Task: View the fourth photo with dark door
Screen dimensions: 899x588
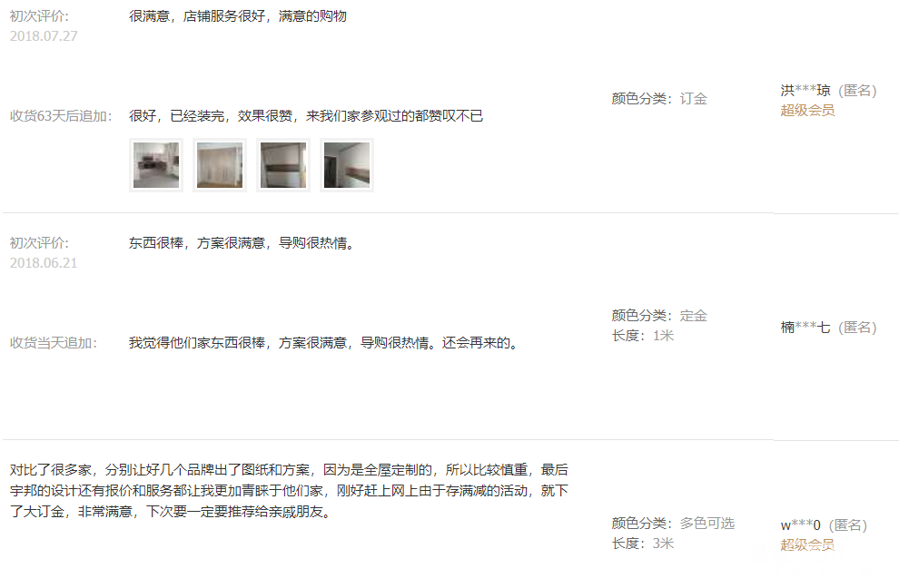Action: pos(347,165)
